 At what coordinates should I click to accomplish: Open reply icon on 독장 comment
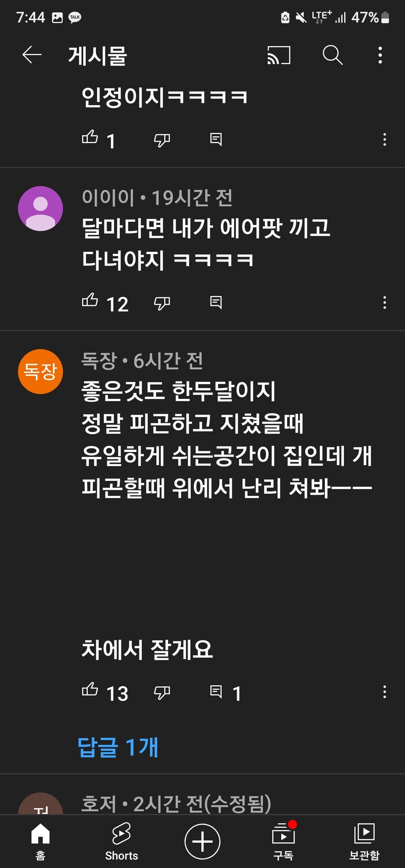[216, 692]
